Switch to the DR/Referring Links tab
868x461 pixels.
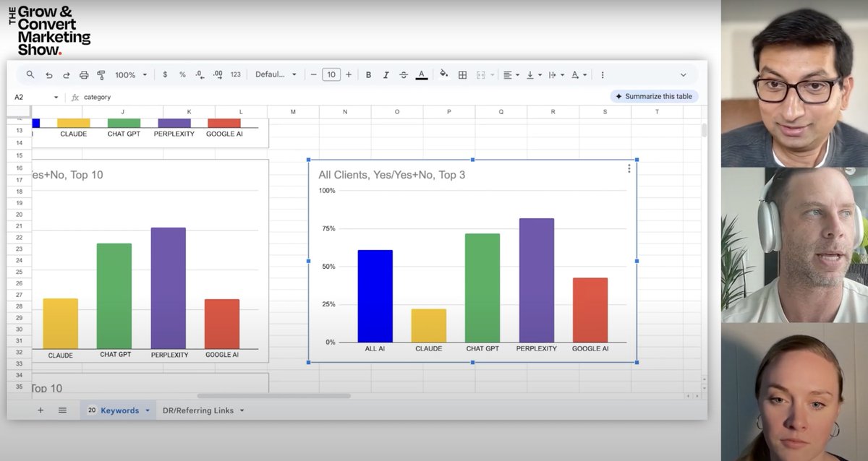pos(198,410)
